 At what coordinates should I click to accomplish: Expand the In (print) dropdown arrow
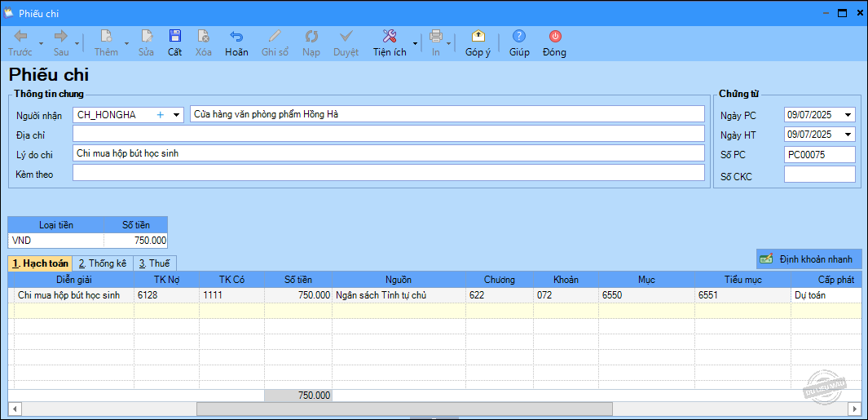coord(447,43)
